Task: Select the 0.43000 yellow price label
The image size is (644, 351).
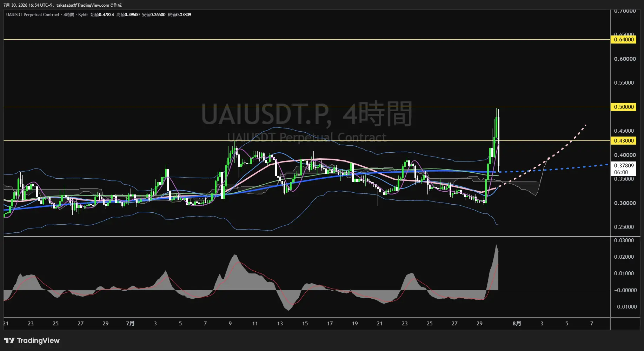Action: 624,140
